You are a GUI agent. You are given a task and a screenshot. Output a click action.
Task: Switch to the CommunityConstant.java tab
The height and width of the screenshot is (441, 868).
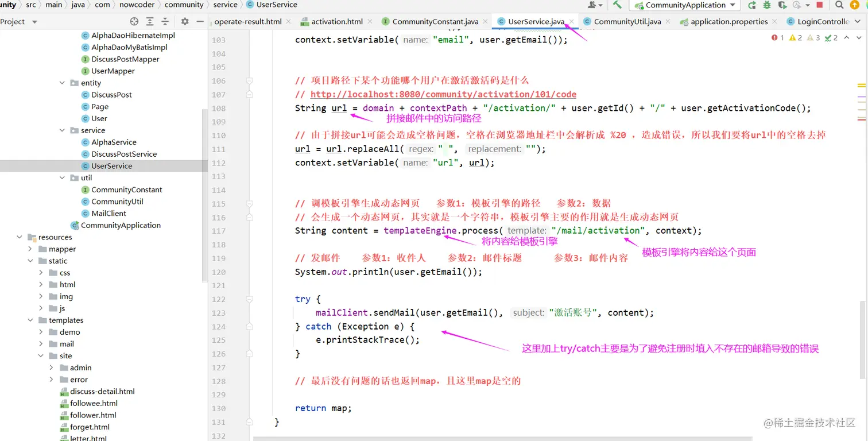tap(435, 22)
